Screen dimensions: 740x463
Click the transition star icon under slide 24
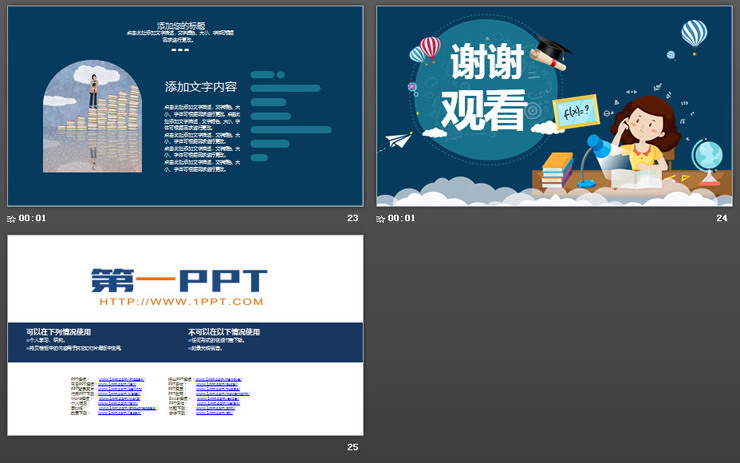(x=380, y=219)
